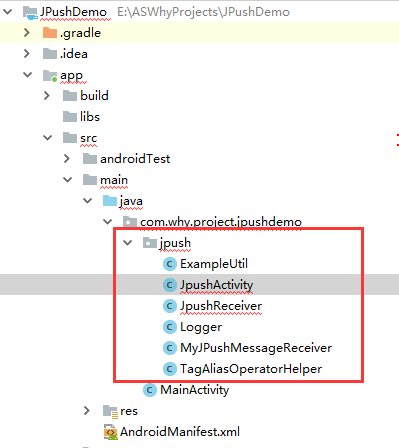Select the .gradle folder row
Screen dimensions: 399x448
click(x=199, y=33)
